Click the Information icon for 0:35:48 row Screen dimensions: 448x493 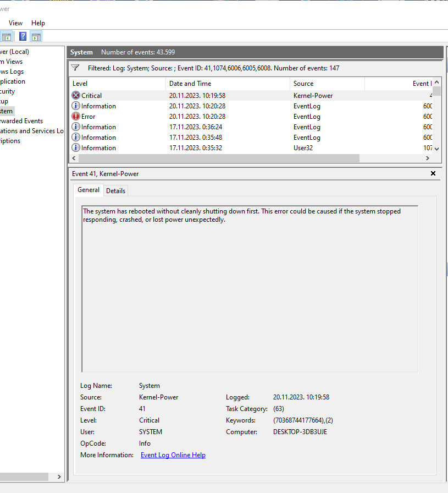pos(76,137)
